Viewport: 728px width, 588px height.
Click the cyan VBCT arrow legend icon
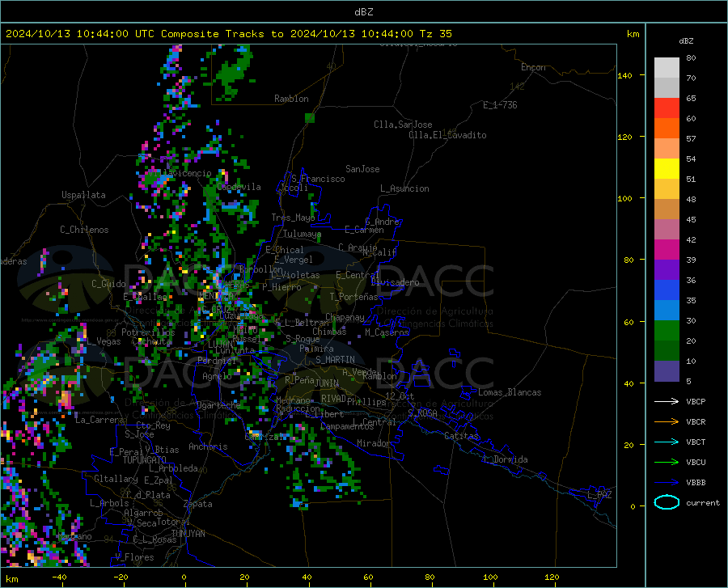tap(667, 442)
